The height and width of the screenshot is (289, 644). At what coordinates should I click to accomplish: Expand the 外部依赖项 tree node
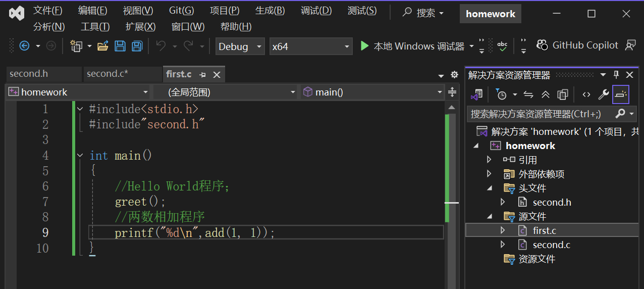pos(489,174)
